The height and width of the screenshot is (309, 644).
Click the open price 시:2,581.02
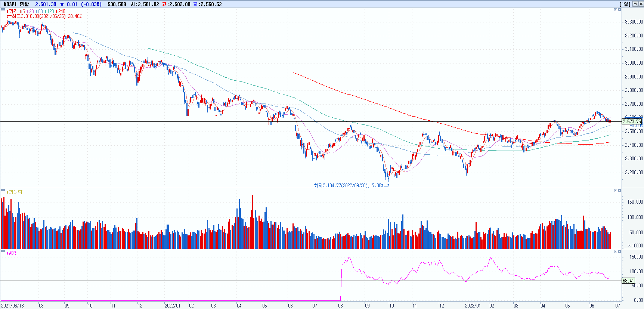point(145,4)
